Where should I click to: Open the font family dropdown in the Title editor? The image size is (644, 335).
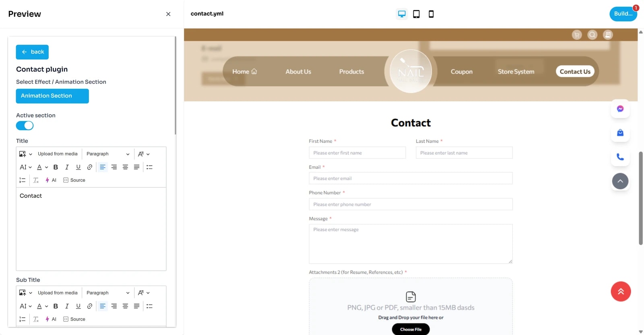pos(144,154)
